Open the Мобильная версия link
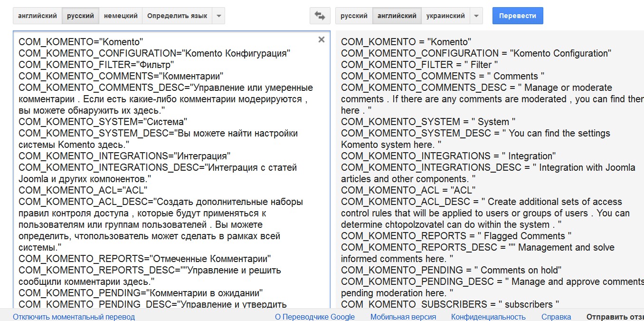This screenshot has width=644, height=321. click(x=403, y=317)
